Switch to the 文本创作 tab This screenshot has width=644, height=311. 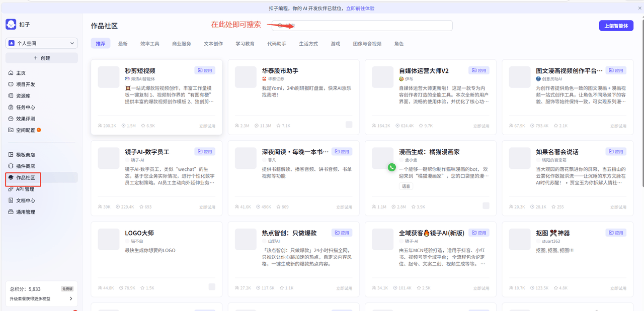point(213,44)
